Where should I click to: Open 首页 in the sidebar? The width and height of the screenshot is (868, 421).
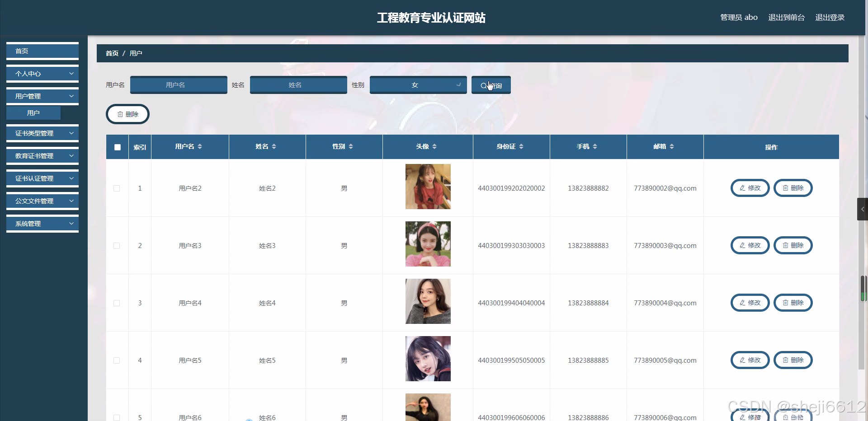click(42, 51)
